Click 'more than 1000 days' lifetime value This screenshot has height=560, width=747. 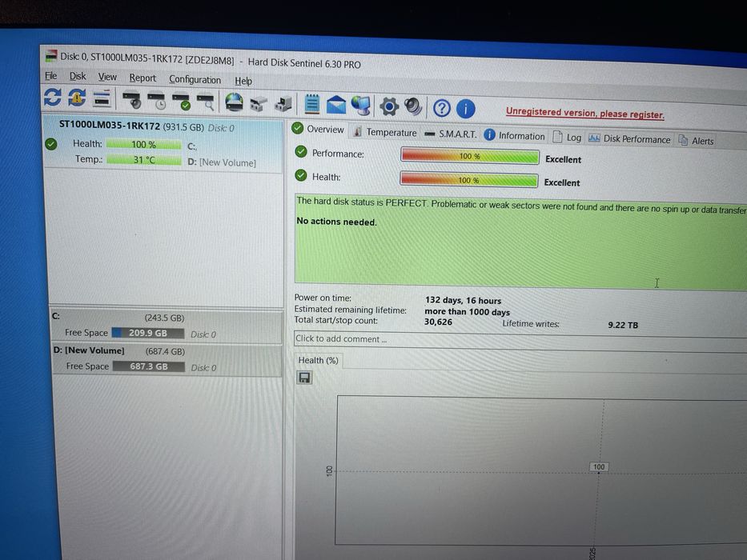467,312
